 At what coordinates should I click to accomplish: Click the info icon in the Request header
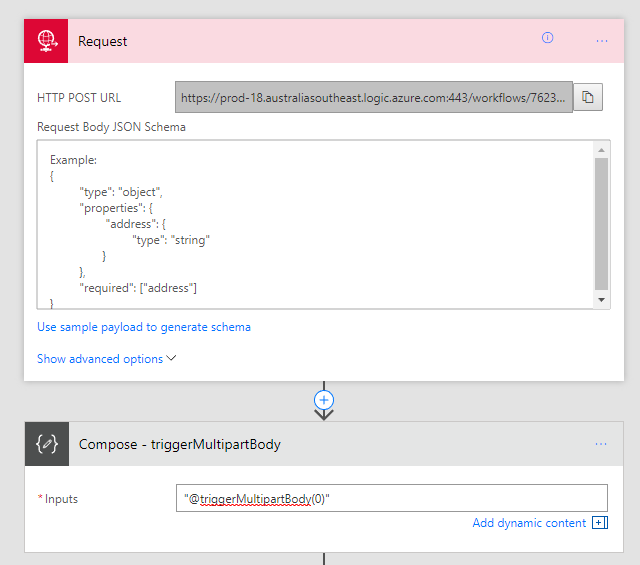[547, 39]
